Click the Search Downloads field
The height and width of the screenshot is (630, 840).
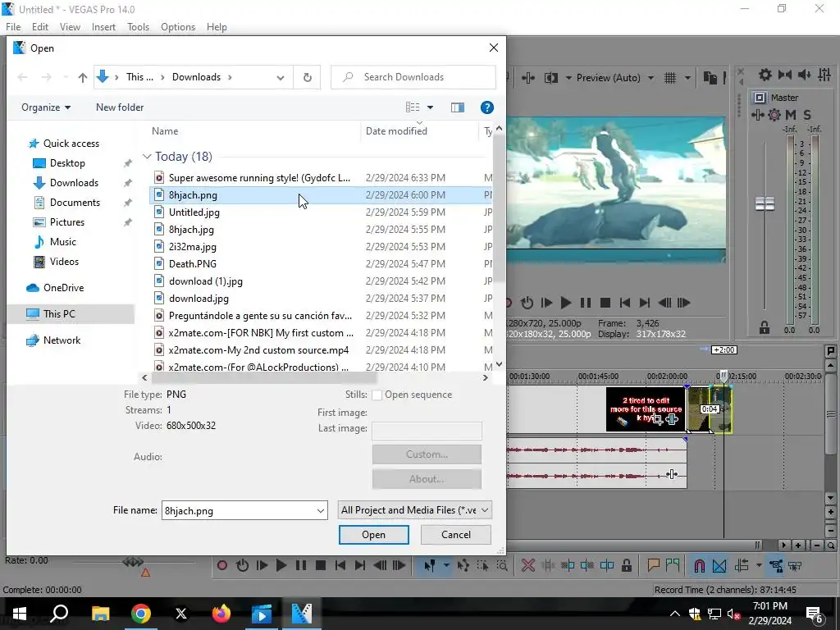click(413, 77)
